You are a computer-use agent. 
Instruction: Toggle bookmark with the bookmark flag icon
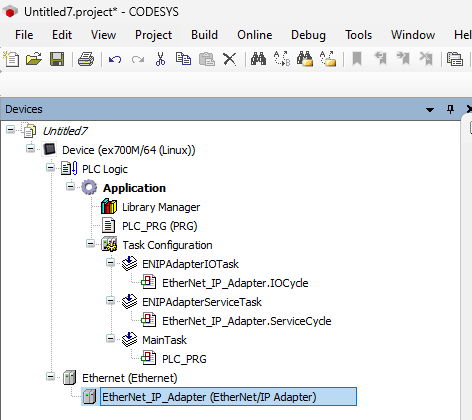click(x=357, y=59)
